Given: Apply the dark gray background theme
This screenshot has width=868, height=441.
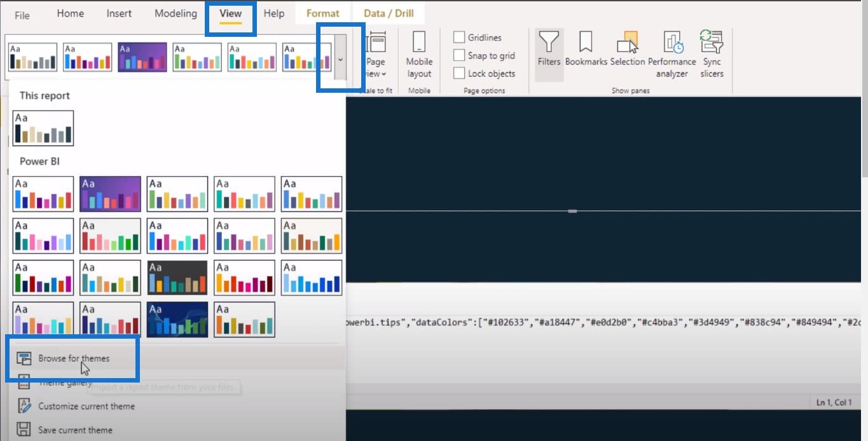Looking at the screenshot, I should 177,278.
